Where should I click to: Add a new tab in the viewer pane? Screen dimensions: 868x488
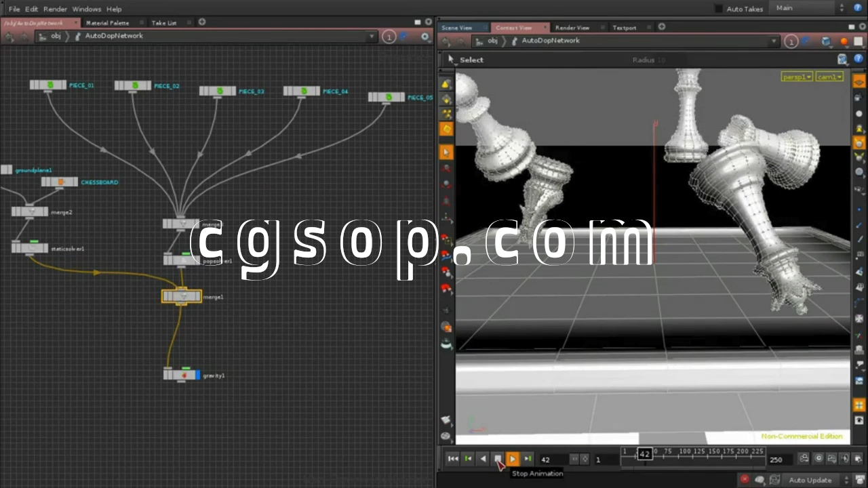pyautogui.click(x=662, y=27)
